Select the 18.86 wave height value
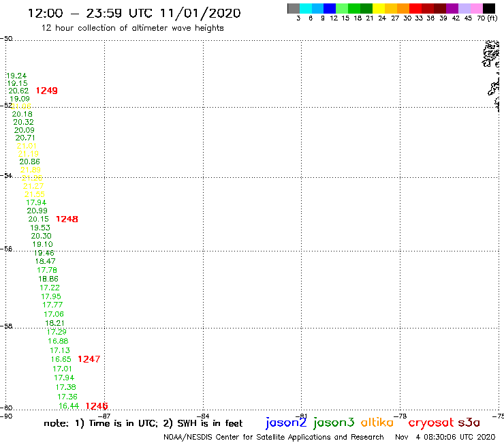This screenshot has height=443, width=504. point(48,279)
